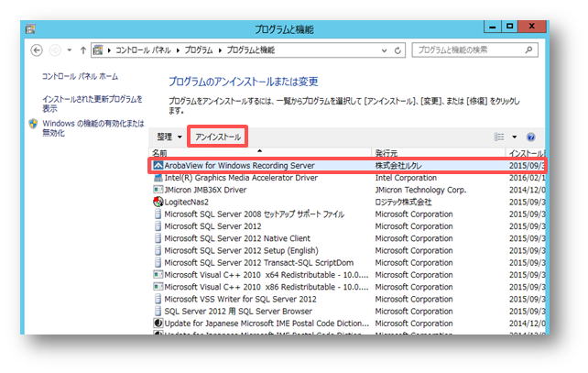Click the shield icon beside Windows の機能
588x373 pixels.
coord(33,124)
